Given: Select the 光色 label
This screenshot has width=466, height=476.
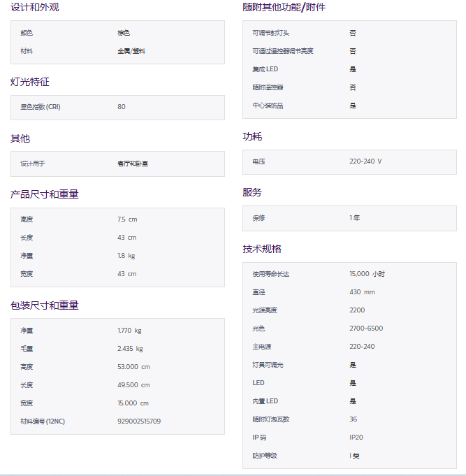Looking at the screenshot, I should point(259,329).
